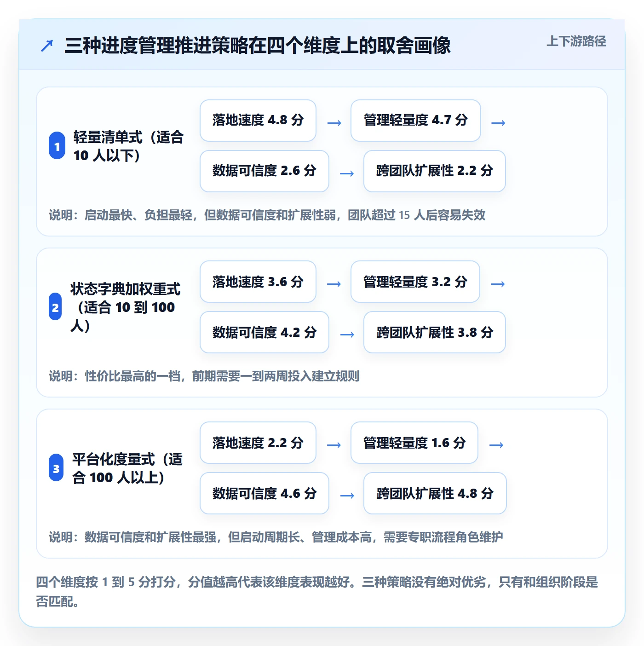Click the 轻量清单式（适合 10 人以下） heading
The width and height of the screenshot is (644, 646).
tap(129, 146)
